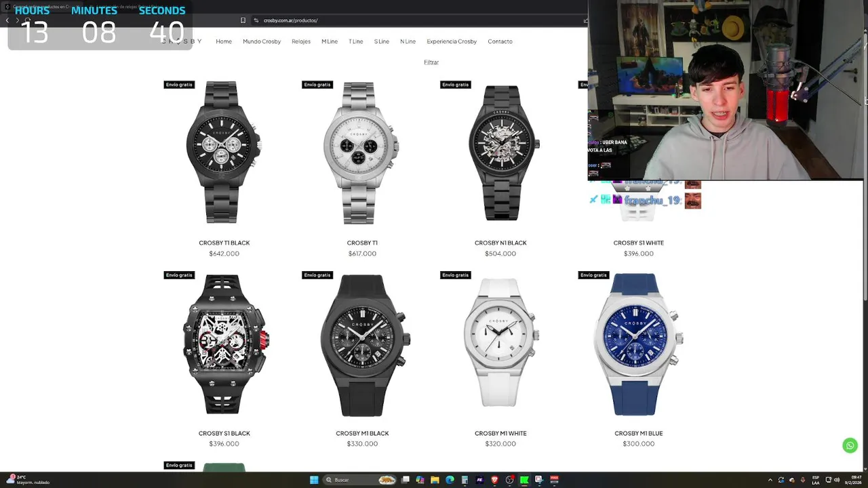Open the Mundo Crosby menu
The image size is (868, 488).
click(262, 41)
